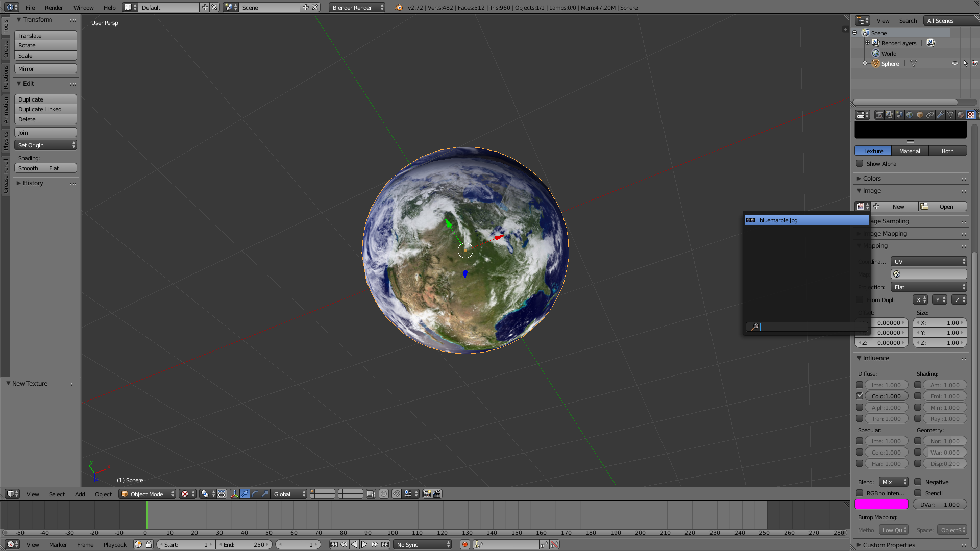This screenshot has height=551, width=980.
Task: Open Object constraints chain-link tab
Action: click(x=930, y=115)
